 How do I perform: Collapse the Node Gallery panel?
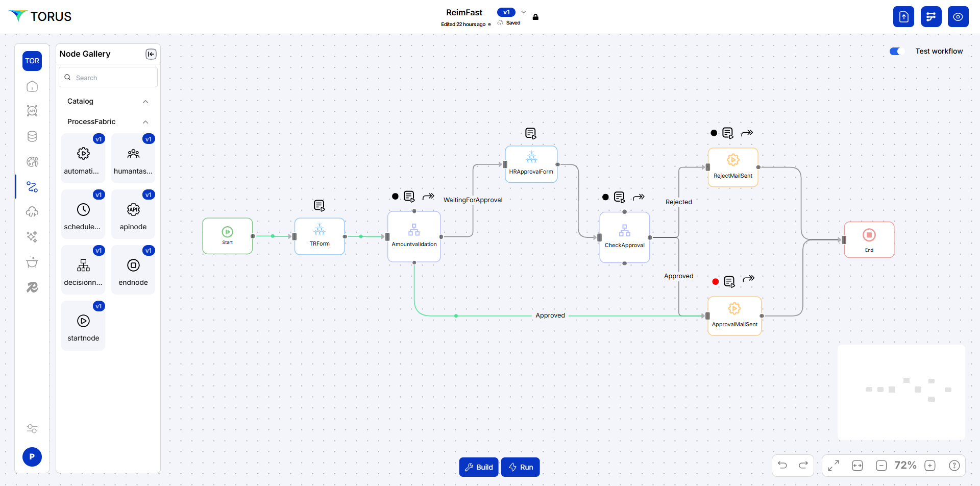(151, 54)
